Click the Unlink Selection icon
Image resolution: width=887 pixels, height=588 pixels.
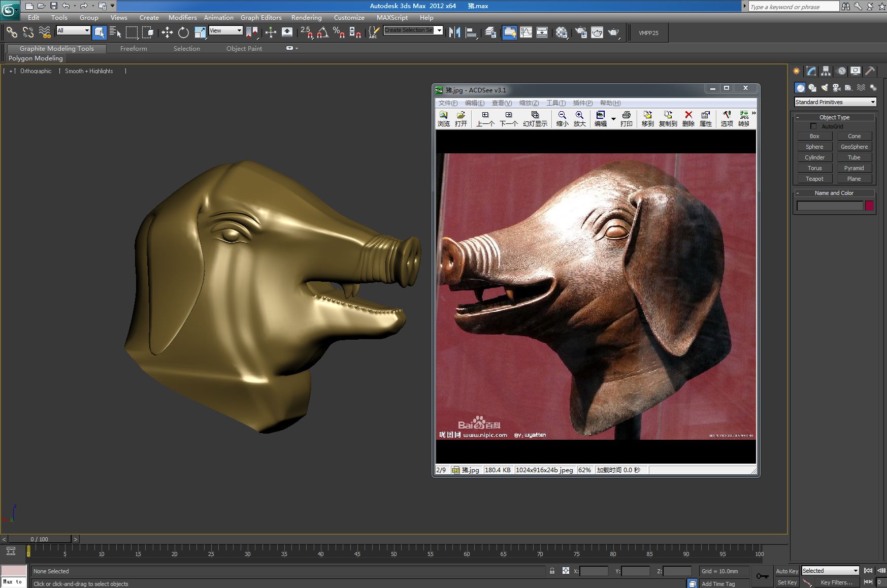tap(28, 32)
